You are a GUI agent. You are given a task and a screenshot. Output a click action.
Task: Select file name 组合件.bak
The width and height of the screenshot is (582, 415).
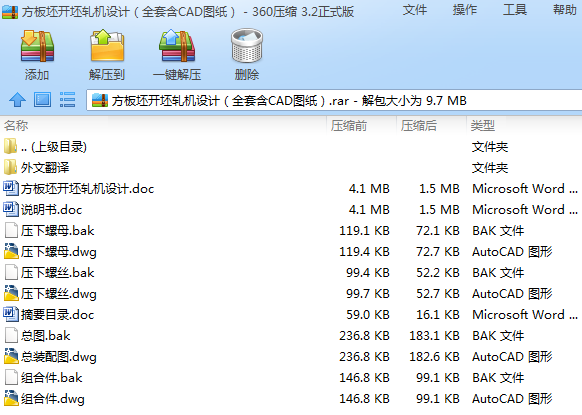coord(51,378)
